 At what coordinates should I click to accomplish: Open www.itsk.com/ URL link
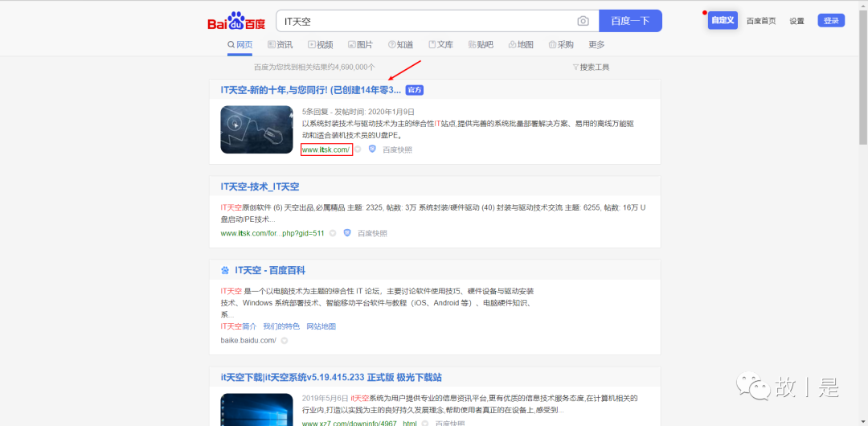coord(326,150)
